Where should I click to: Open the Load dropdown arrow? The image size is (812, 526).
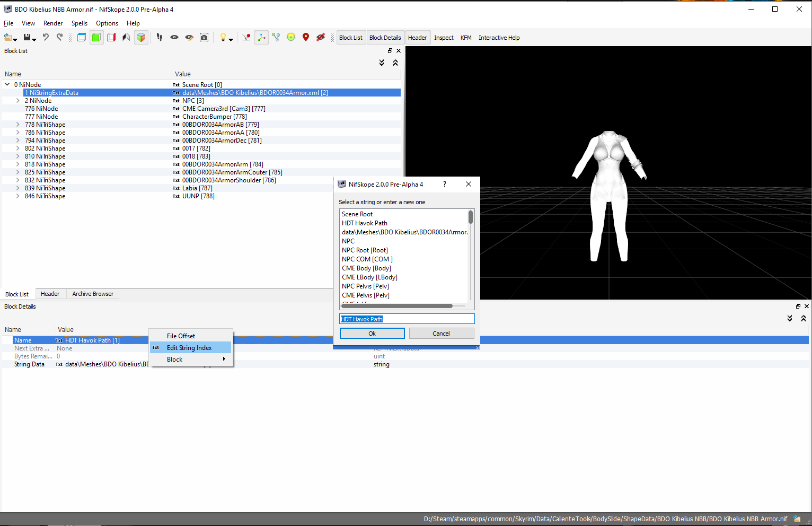[15, 39]
